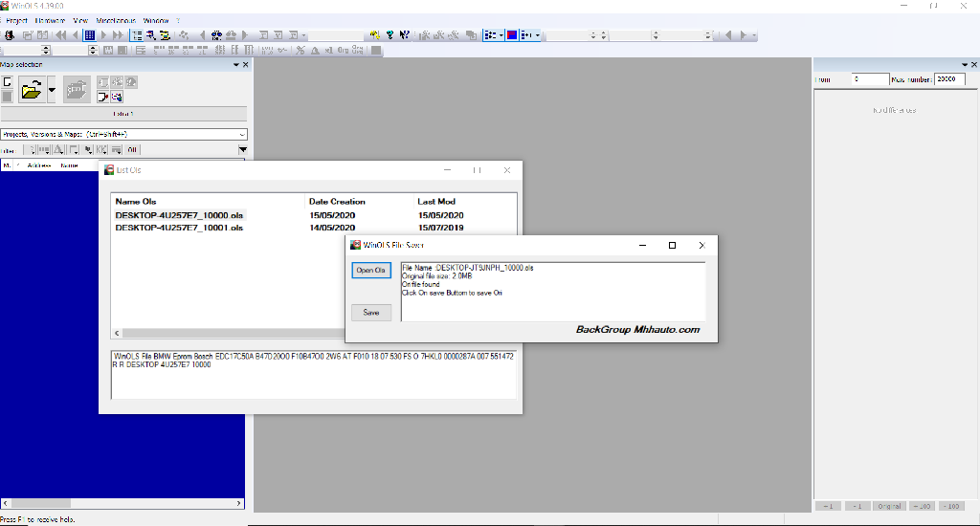This screenshot has width=980, height=526.
Task: Click the yellow waveform icon in toolbar
Action: [374, 35]
